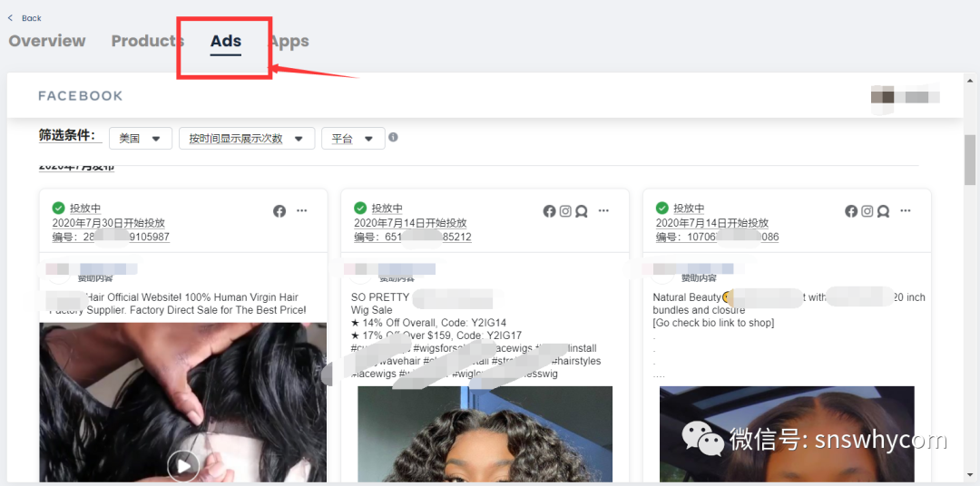Click Facebook icon on the July 30 ad
This screenshot has height=486, width=980.
(x=279, y=211)
